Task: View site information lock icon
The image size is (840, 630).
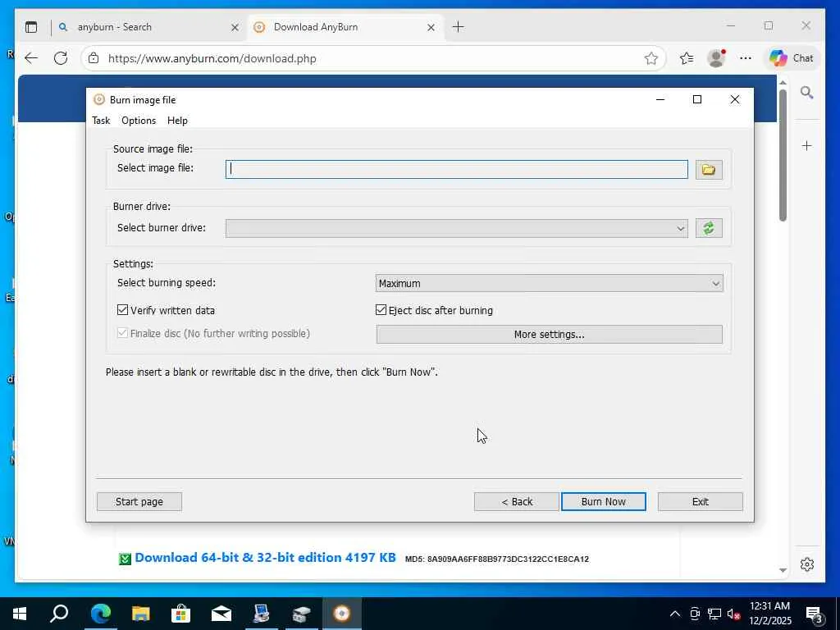Action: click(x=94, y=58)
